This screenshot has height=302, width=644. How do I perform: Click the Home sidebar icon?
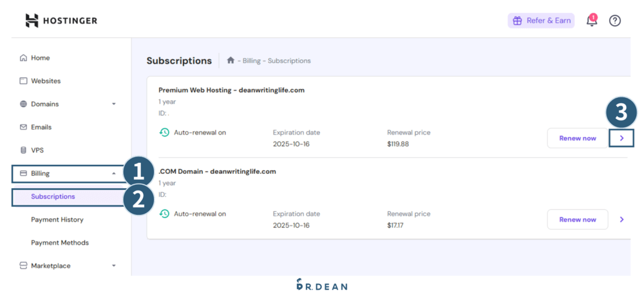click(24, 58)
